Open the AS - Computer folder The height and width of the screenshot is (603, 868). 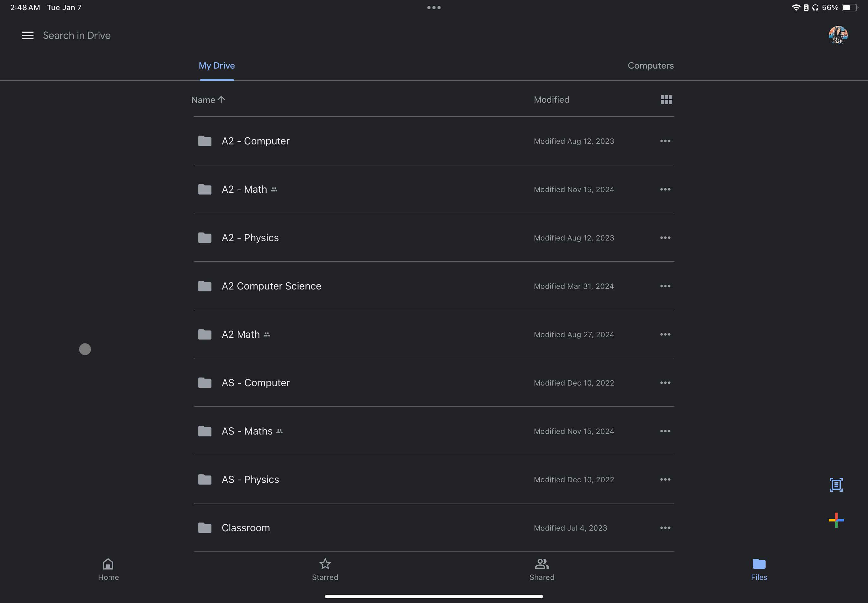255,382
